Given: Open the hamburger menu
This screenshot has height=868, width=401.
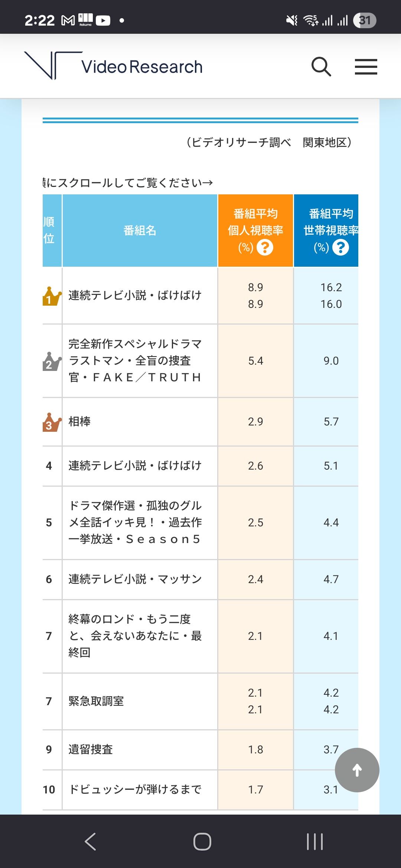Looking at the screenshot, I should point(366,67).
